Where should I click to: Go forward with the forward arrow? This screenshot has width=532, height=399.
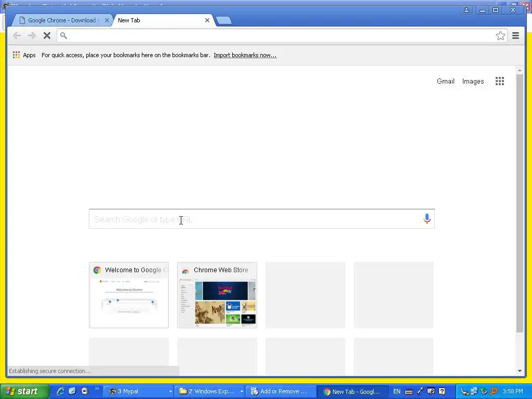[x=32, y=36]
